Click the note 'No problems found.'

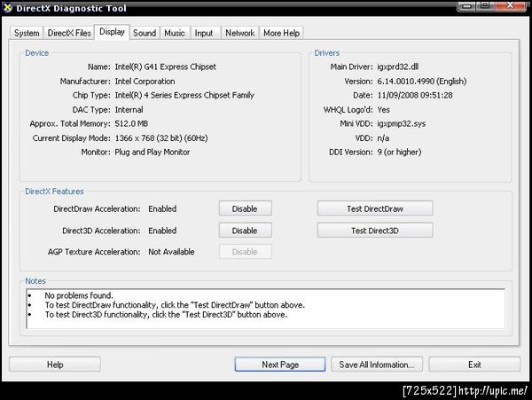(79, 295)
